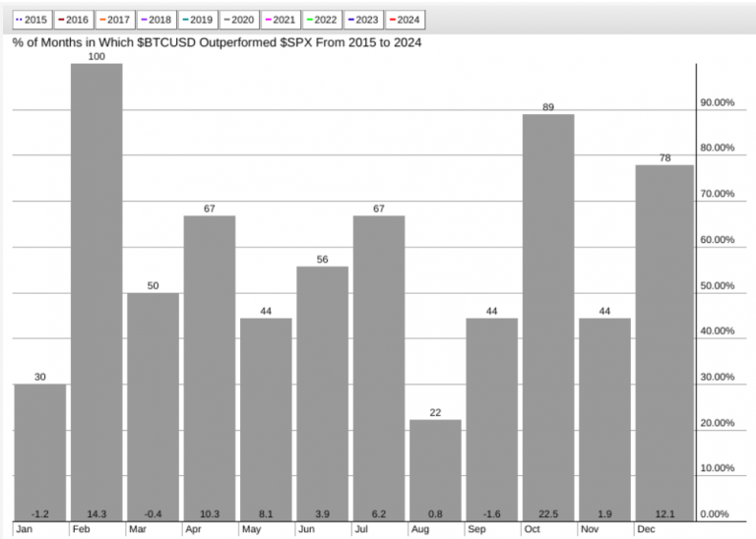Click the May bar labeled 44
Screen dimensions: 756x539
(266, 420)
